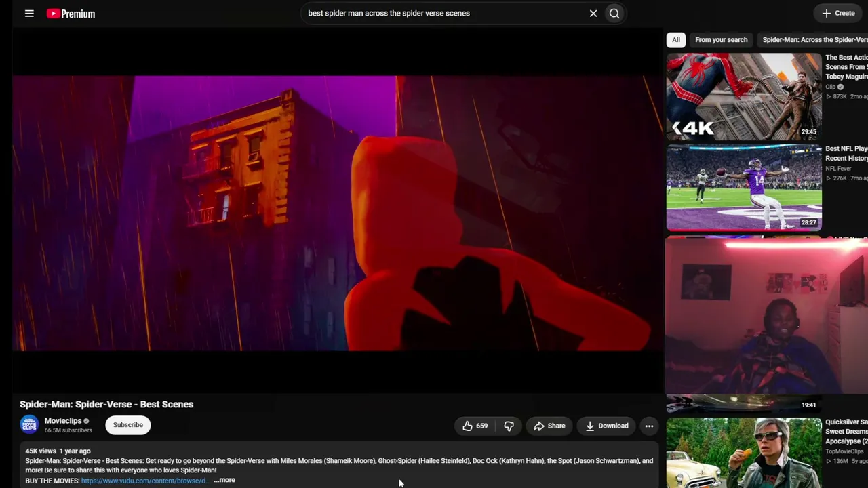The width and height of the screenshot is (868, 488).
Task: Click the NFL Fever channel name
Action: coord(838,168)
